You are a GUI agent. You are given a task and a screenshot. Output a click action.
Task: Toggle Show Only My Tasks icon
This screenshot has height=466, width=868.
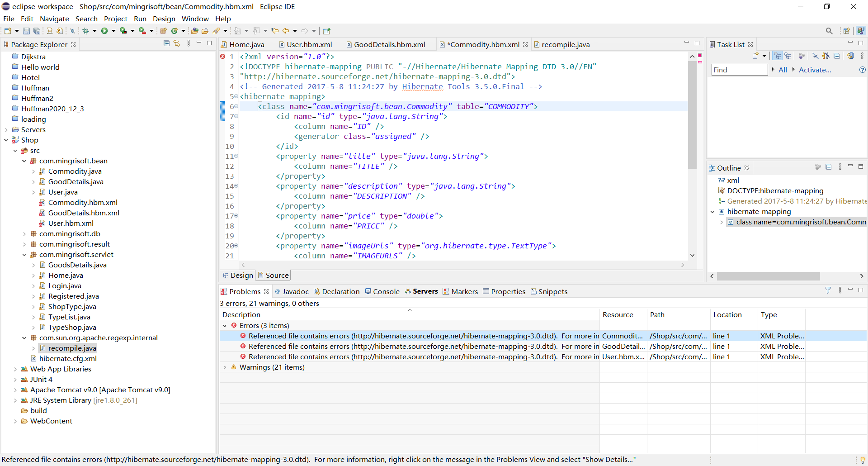(x=826, y=56)
